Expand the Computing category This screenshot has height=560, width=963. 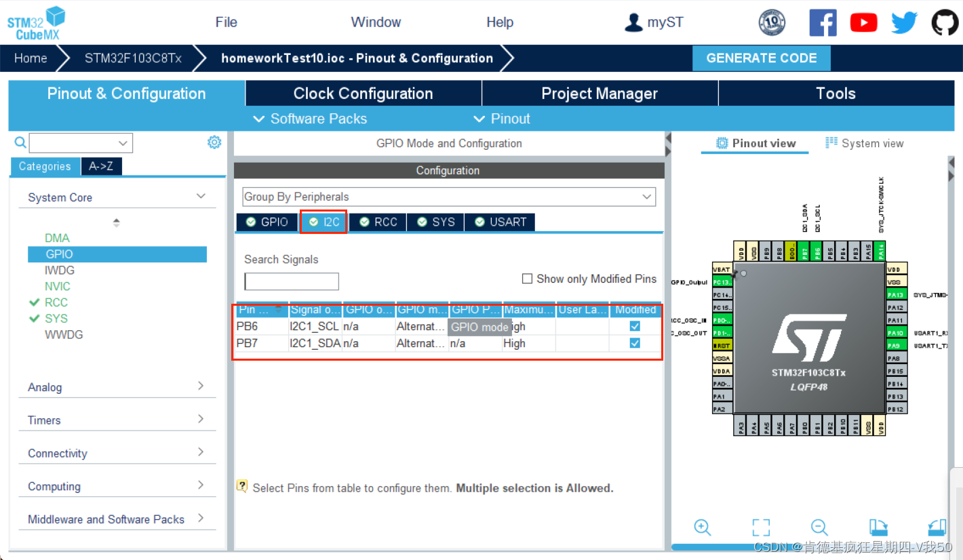pyautogui.click(x=201, y=485)
